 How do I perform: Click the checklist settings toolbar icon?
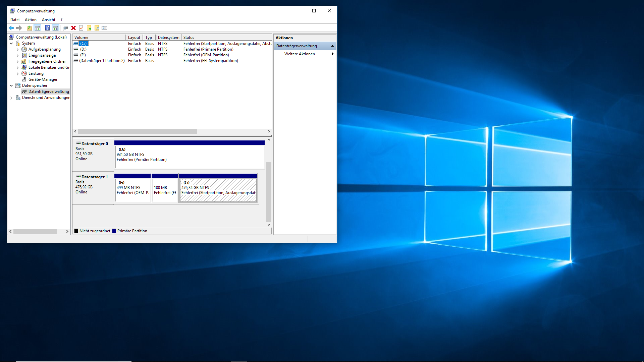point(104,28)
